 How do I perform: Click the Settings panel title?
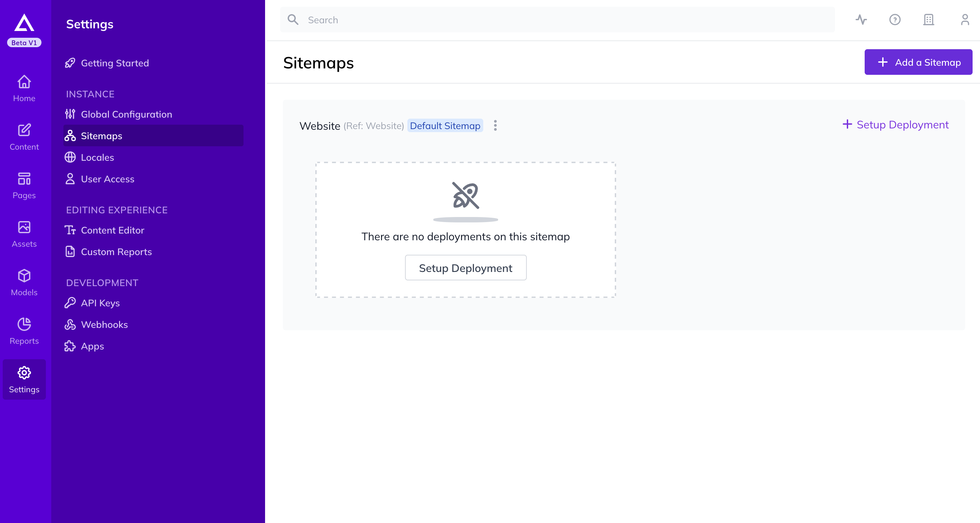coord(90,24)
